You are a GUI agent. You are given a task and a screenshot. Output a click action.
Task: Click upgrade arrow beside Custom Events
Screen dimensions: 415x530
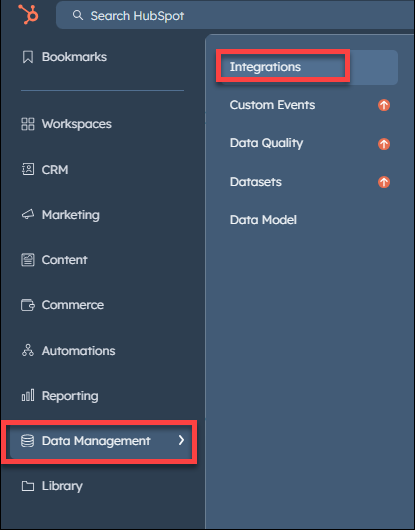coord(384,105)
